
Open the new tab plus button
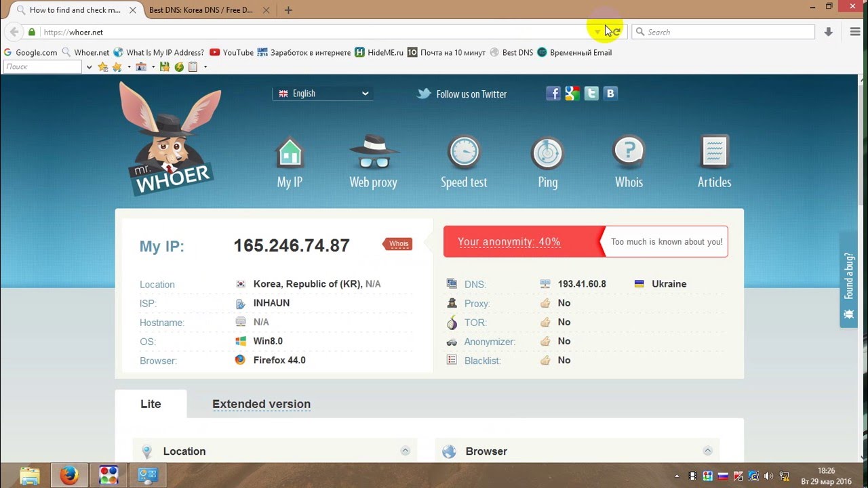pyautogui.click(x=288, y=10)
